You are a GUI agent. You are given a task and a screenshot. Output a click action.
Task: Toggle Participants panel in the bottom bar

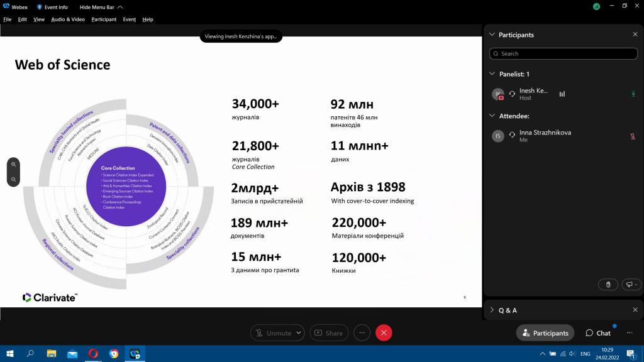pos(545,333)
